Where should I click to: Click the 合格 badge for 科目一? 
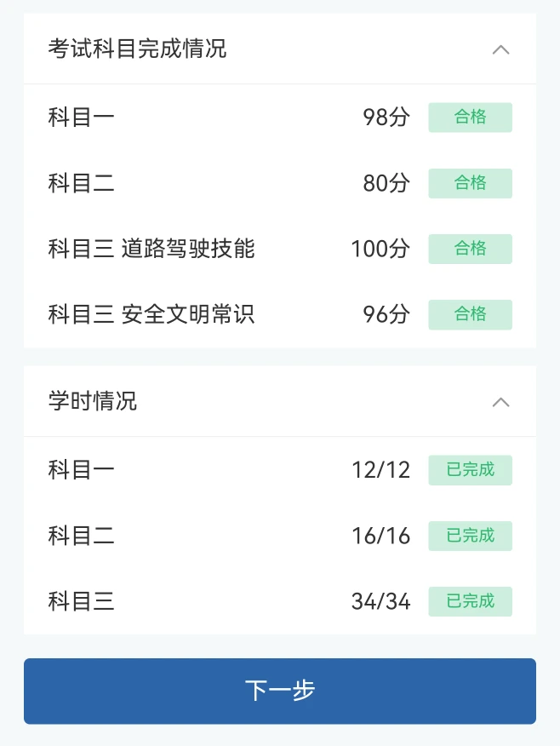coord(470,118)
